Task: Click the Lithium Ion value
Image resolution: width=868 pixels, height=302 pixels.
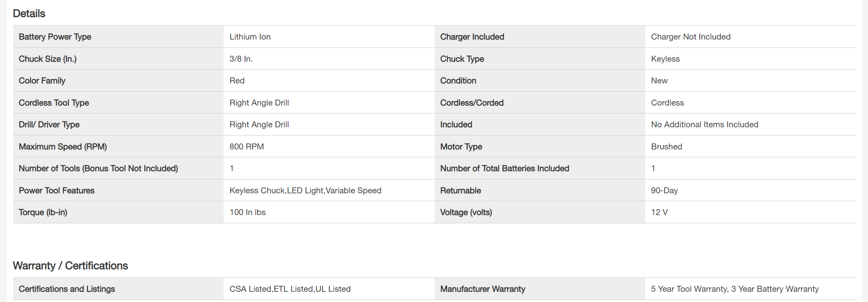Action: [x=250, y=37]
